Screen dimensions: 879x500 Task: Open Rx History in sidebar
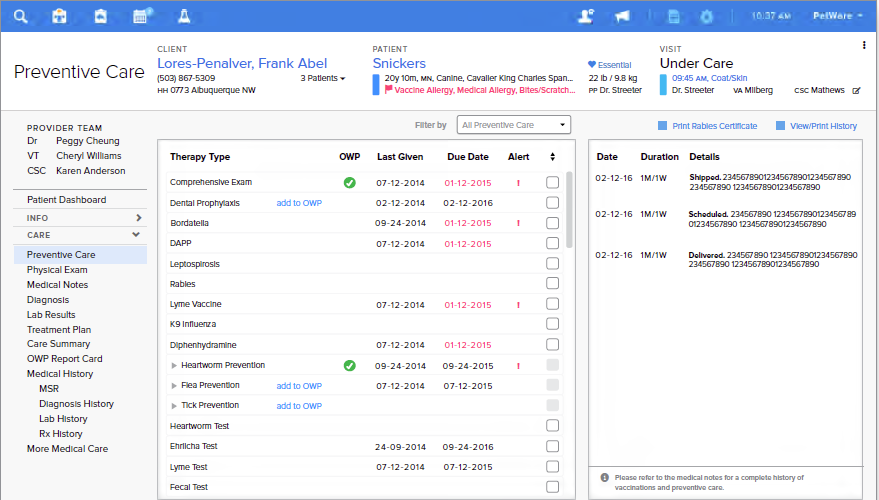pos(61,434)
